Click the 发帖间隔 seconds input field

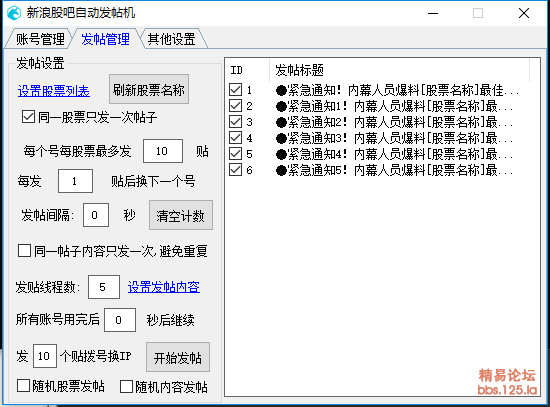point(96,215)
